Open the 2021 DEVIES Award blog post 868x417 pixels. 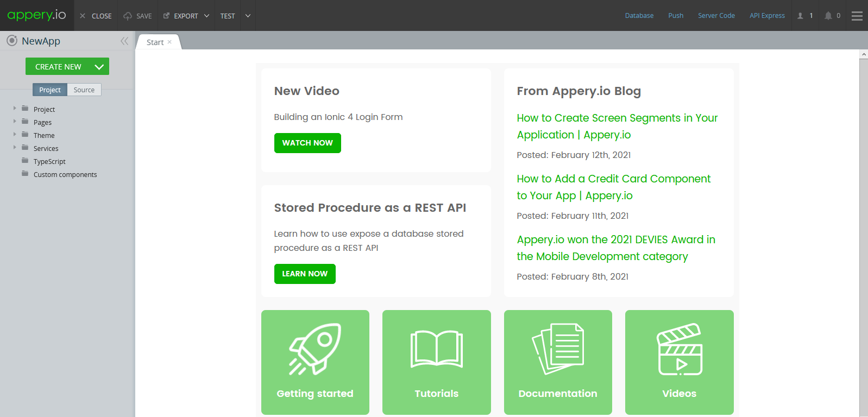pos(616,248)
